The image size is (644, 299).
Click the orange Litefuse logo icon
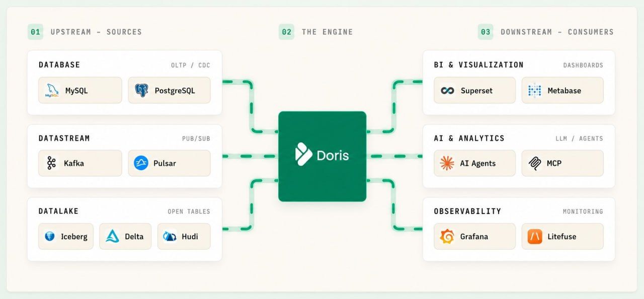point(535,236)
